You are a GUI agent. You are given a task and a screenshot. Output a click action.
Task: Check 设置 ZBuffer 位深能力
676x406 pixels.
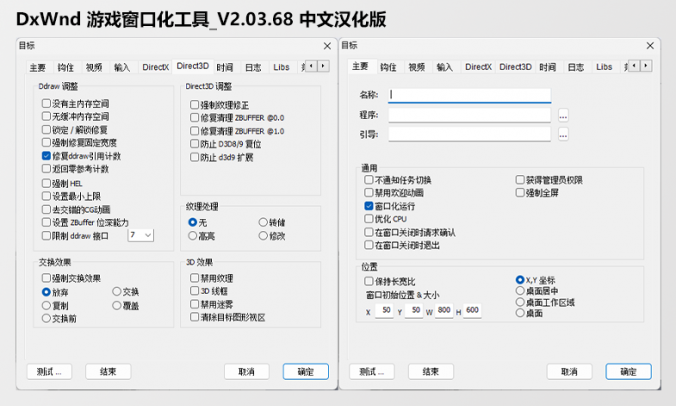[x=46, y=222]
